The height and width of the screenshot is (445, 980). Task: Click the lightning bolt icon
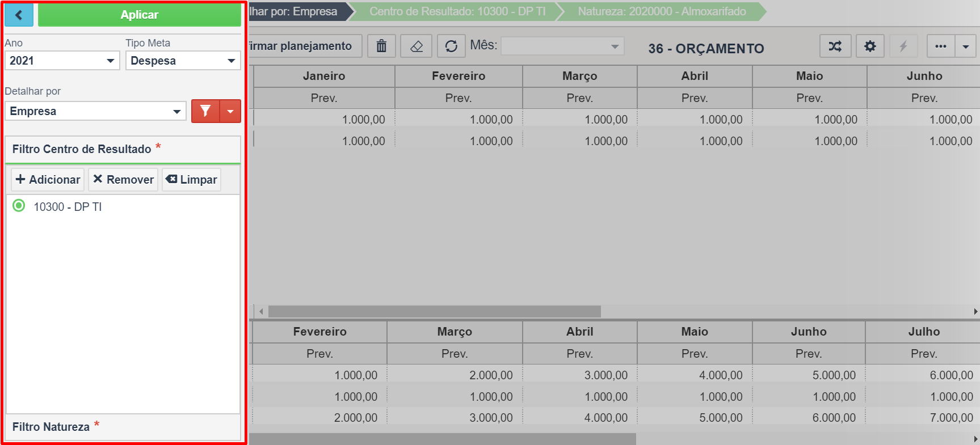pos(903,46)
